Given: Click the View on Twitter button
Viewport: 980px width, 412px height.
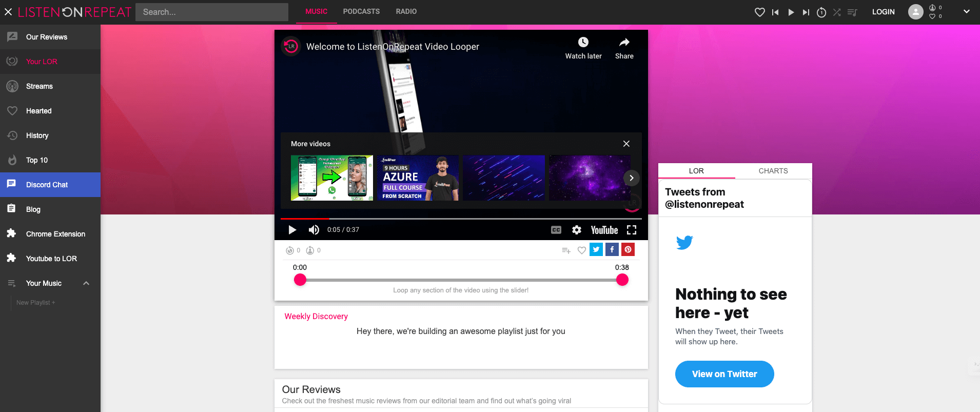Looking at the screenshot, I should click(724, 374).
